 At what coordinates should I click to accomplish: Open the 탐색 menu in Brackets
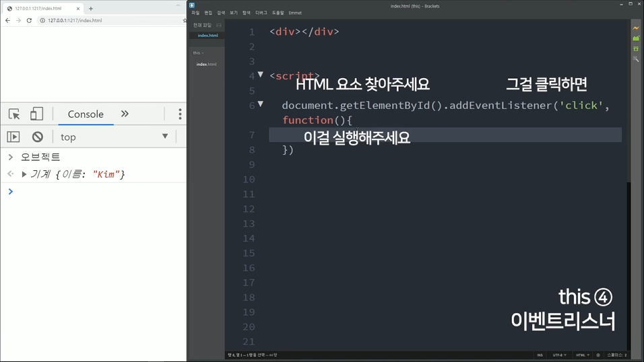pos(247,13)
